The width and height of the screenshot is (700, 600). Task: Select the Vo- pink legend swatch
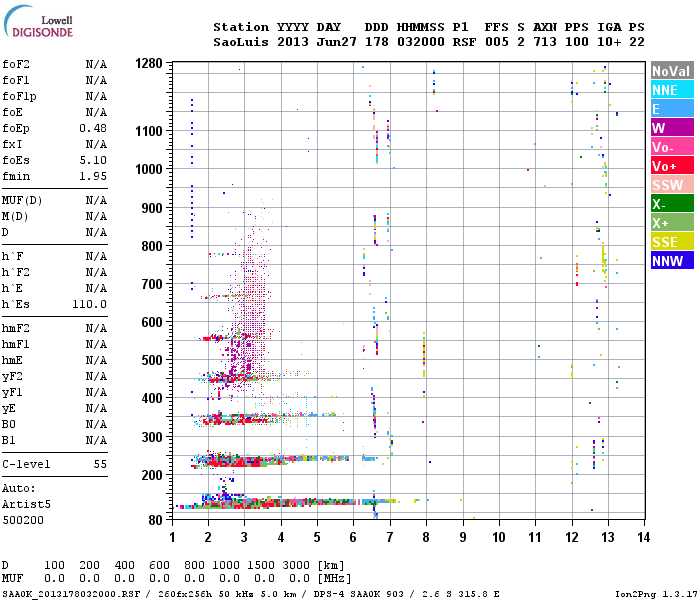coord(672,146)
